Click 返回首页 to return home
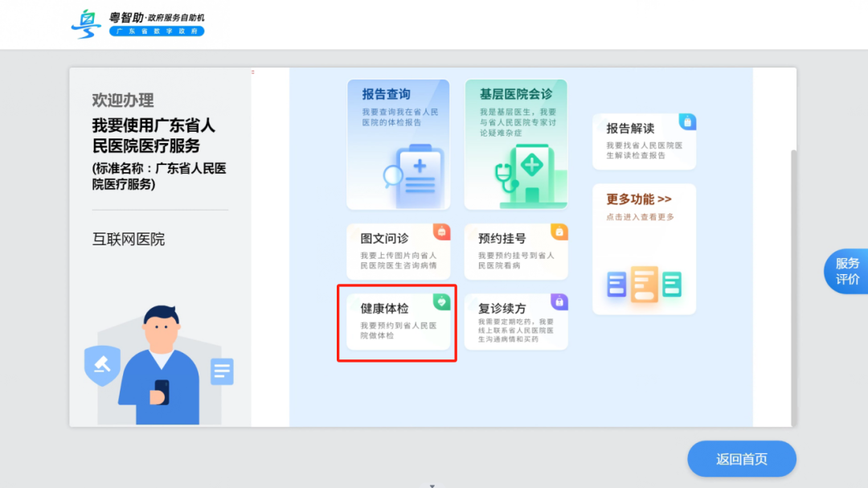 tap(740, 459)
